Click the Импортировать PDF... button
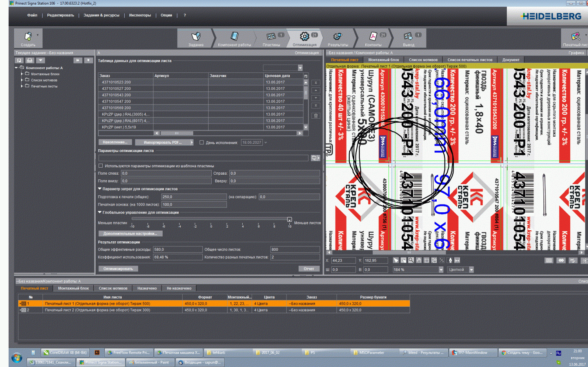This screenshot has width=588, height=367. [x=163, y=142]
